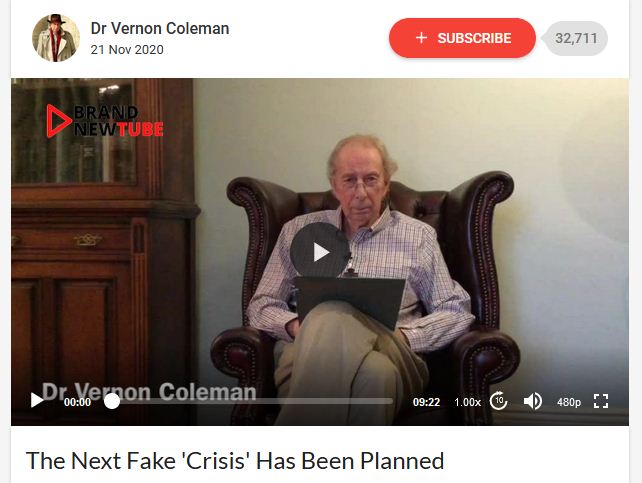Screen dimensions: 642x483
Task: Click the 00:00 elapsed time label
Action: [x=77, y=402]
